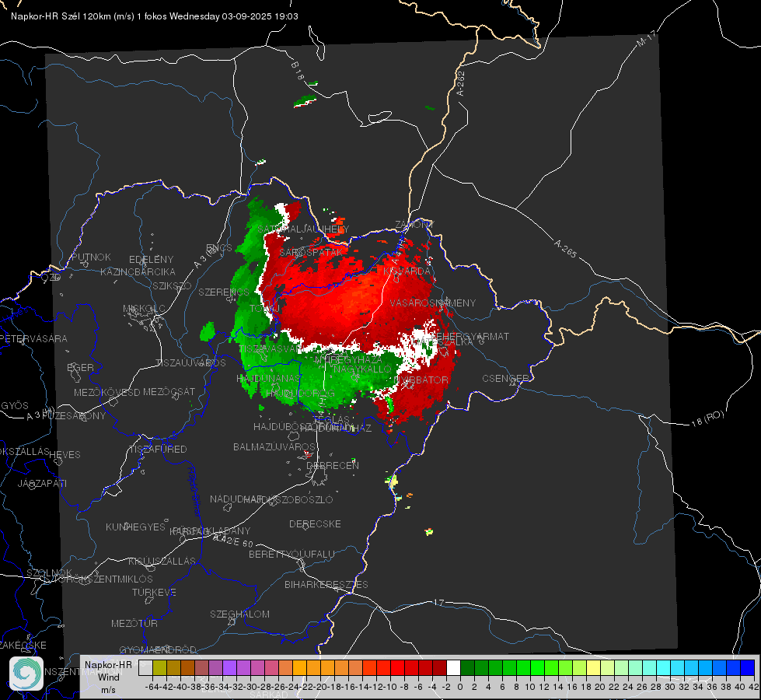Click the 'Hajdú-Bihar' county label

click(194, 493)
